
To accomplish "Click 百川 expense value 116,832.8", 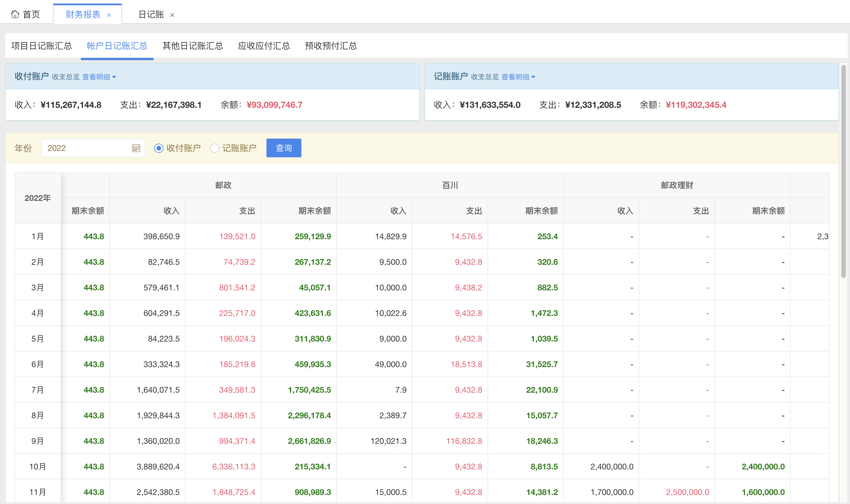I will coord(464,441).
